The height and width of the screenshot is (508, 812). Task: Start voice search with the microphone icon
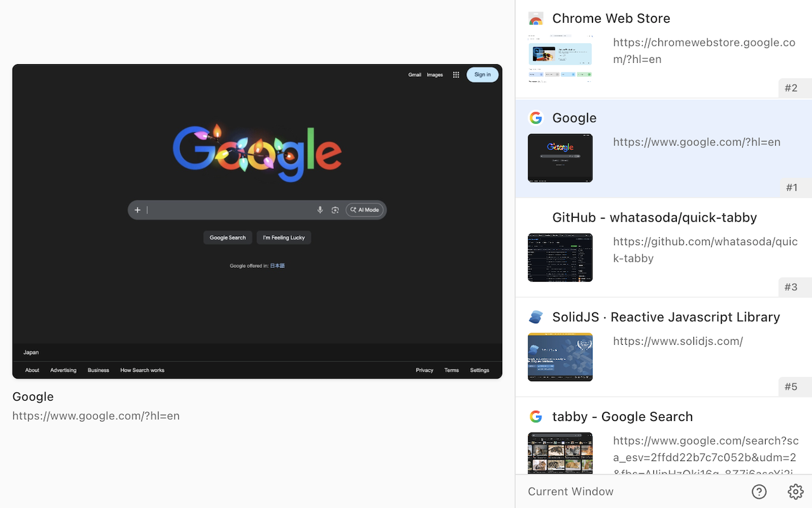(320, 210)
